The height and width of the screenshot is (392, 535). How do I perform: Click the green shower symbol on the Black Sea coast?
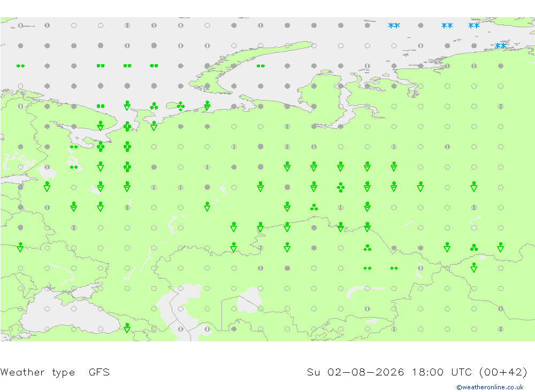(x=127, y=328)
